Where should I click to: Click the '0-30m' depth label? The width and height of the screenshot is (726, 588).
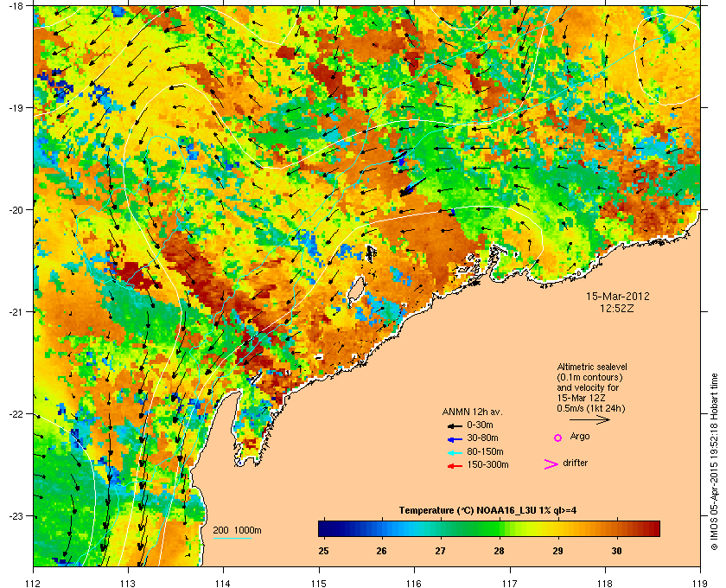480,425
